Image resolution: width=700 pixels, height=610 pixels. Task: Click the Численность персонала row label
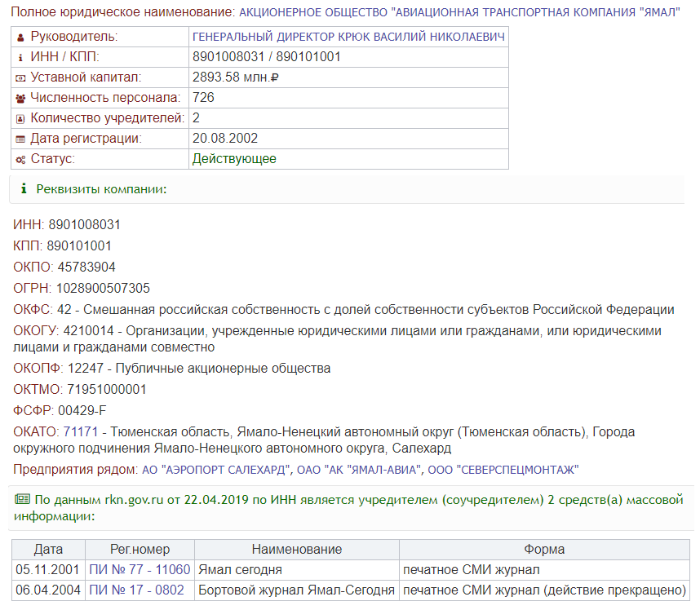click(x=105, y=98)
